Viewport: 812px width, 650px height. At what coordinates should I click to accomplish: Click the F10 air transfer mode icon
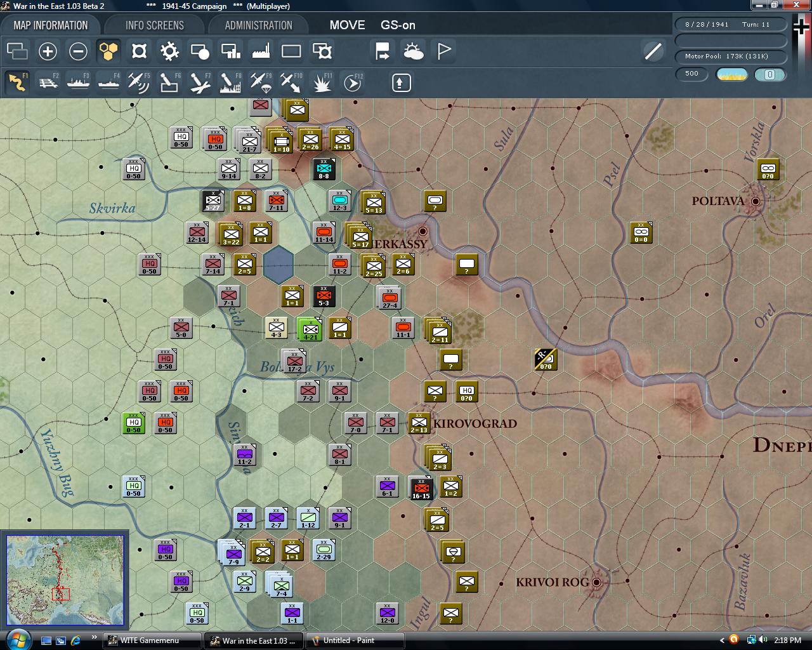291,83
